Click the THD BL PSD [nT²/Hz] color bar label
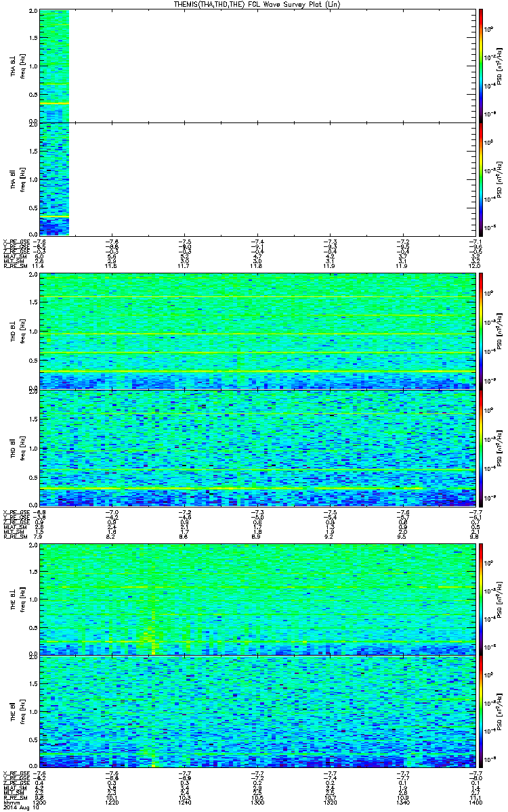The height and width of the screenshot is (812, 508). point(500,330)
